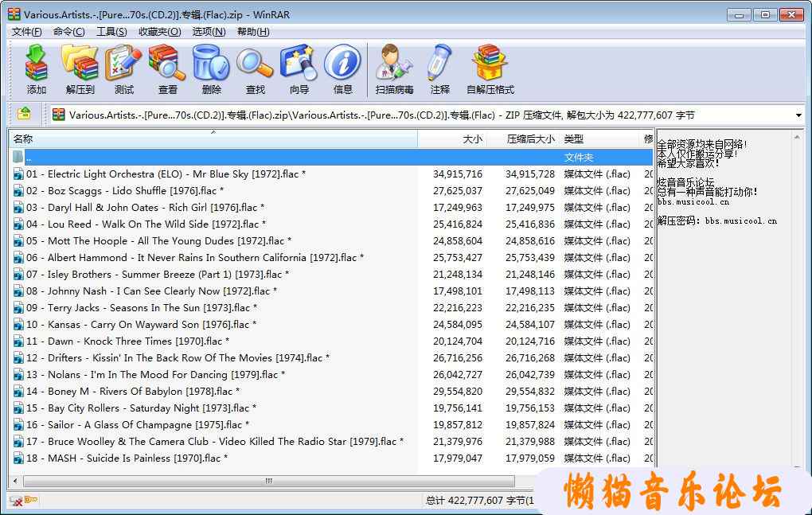Select '07 - Isley Brothers - Summer Breeze' file
This screenshot has width=812, height=515.
[x=158, y=275]
